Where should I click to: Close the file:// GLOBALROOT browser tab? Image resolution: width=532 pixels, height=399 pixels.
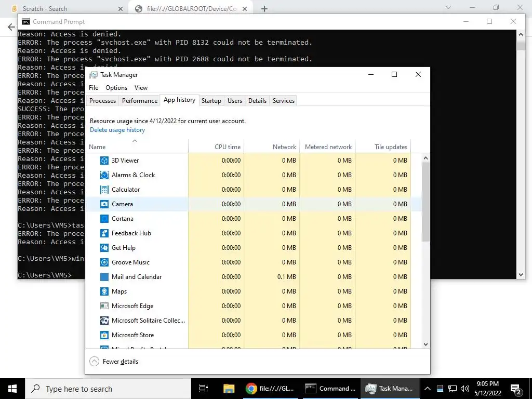click(245, 9)
